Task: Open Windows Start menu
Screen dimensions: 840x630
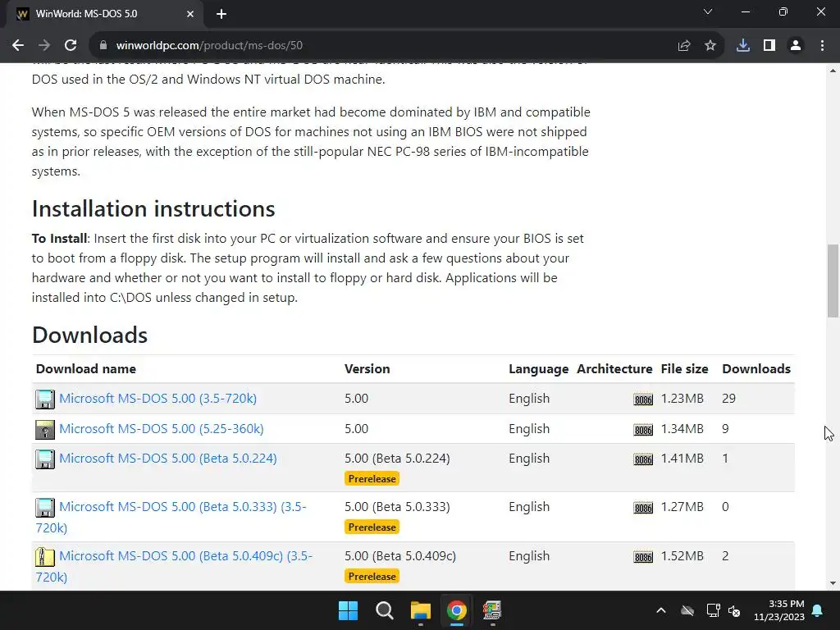Action: click(348, 610)
